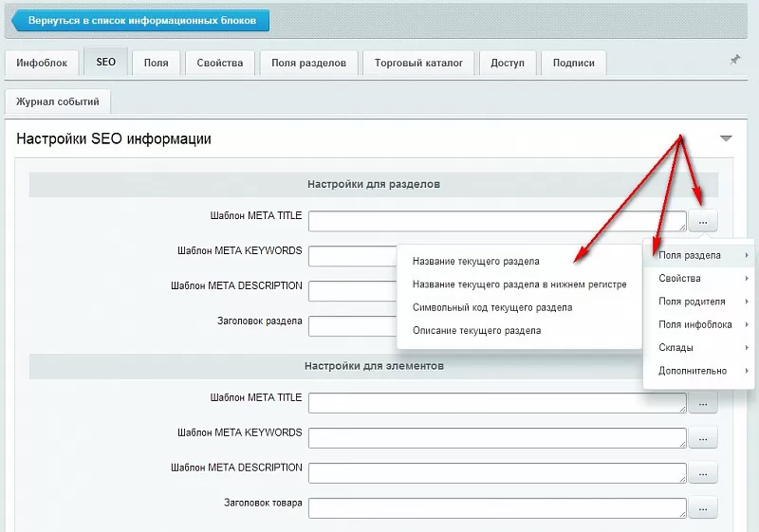Open template picker for element META KEYWORDS

pos(703,438)
